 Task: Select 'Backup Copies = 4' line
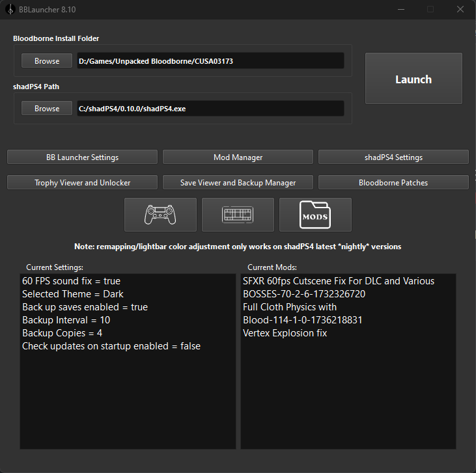click(62, 333)
